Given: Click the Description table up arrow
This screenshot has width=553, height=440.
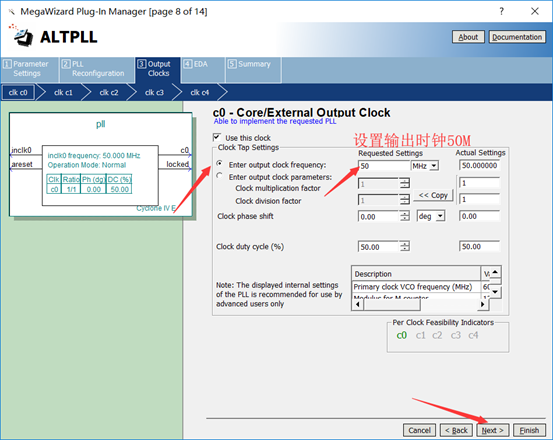Looking at the screenshot, I should (496, 272).
